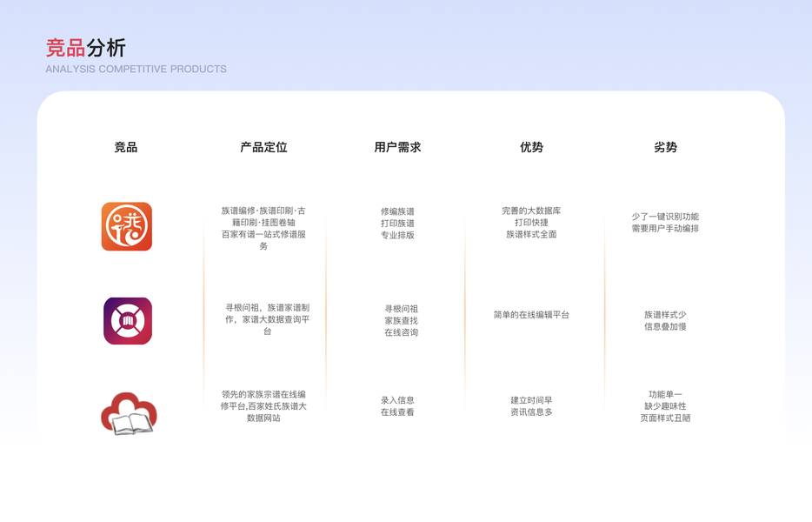
Task: Click the 优势 column header
Action: 531,147
